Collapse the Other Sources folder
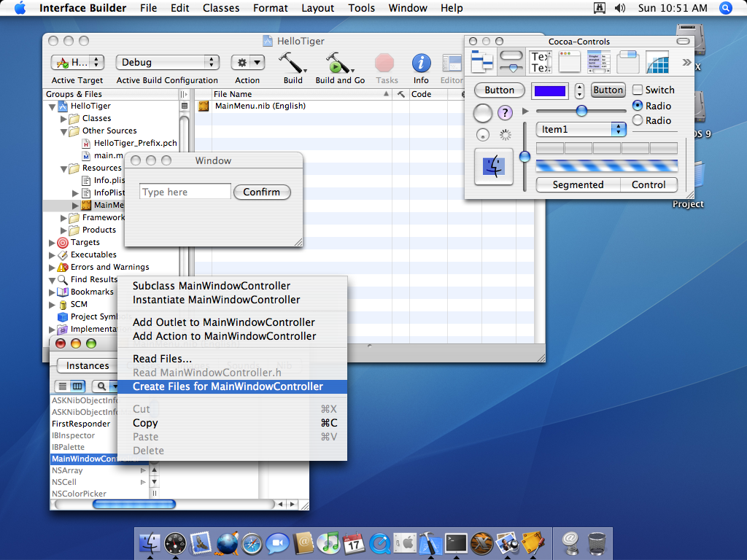The width and height of the screenshot is (747, 560). click(64, 131)
